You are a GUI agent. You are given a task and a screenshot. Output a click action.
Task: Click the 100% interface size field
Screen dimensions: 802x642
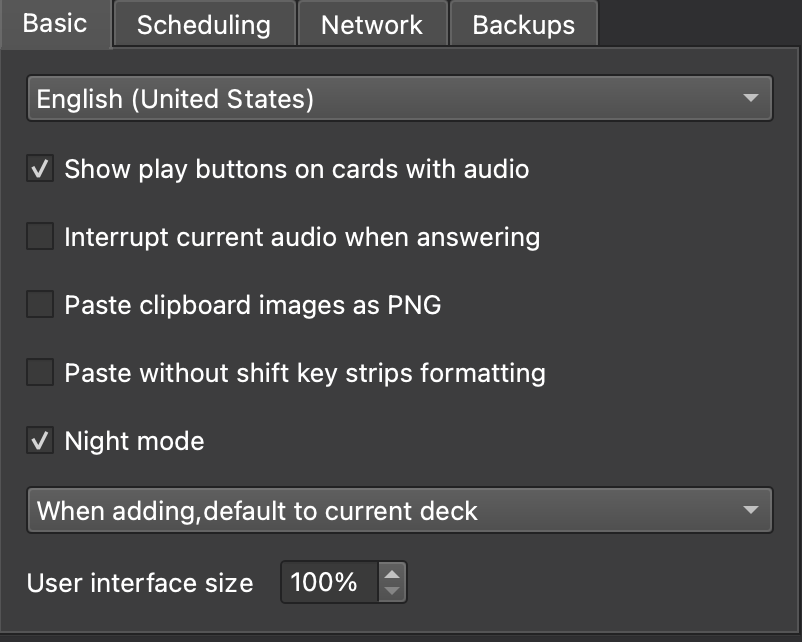(x=330, y=582)
